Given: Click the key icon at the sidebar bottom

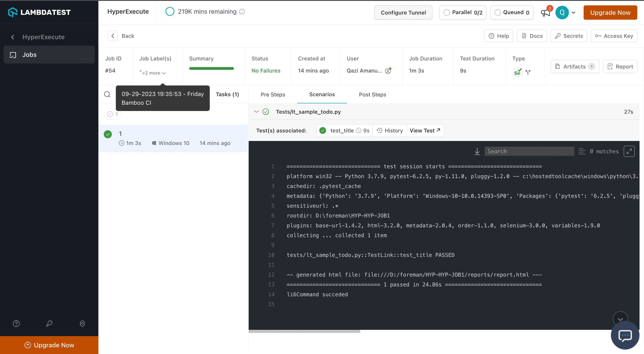Looking at the screenshot, I should coord(49,324).
